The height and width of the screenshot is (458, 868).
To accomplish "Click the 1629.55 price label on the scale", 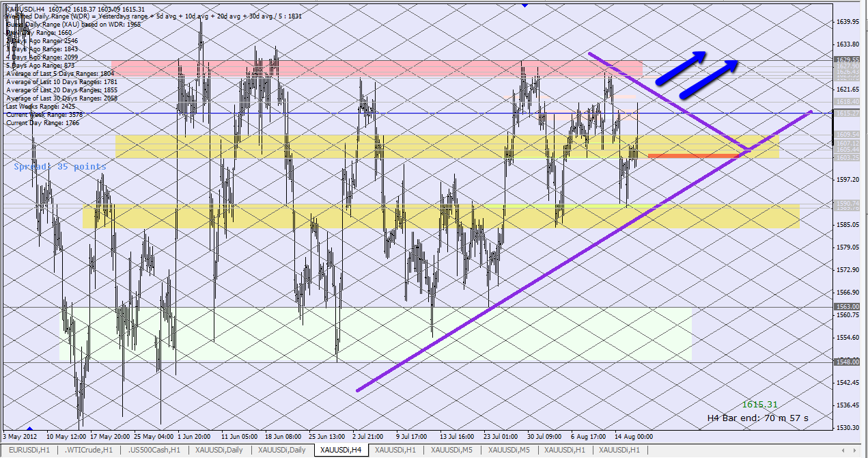I will coord(847,60).
